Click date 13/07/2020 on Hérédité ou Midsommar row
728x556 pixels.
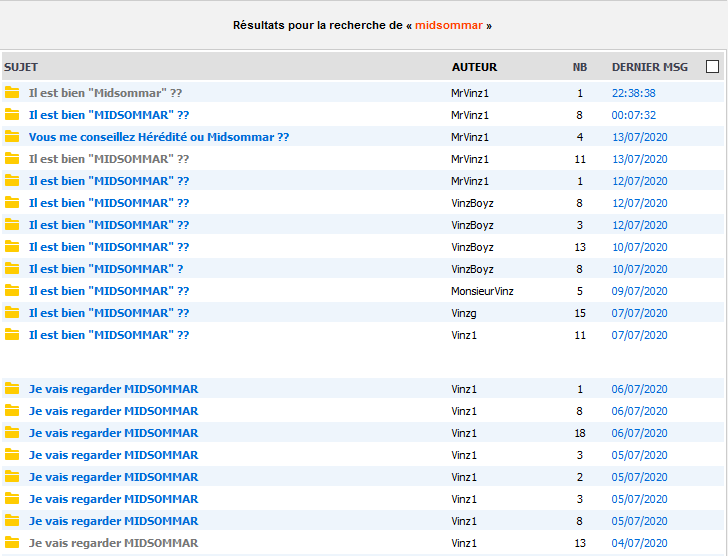(x=639, y=137)
